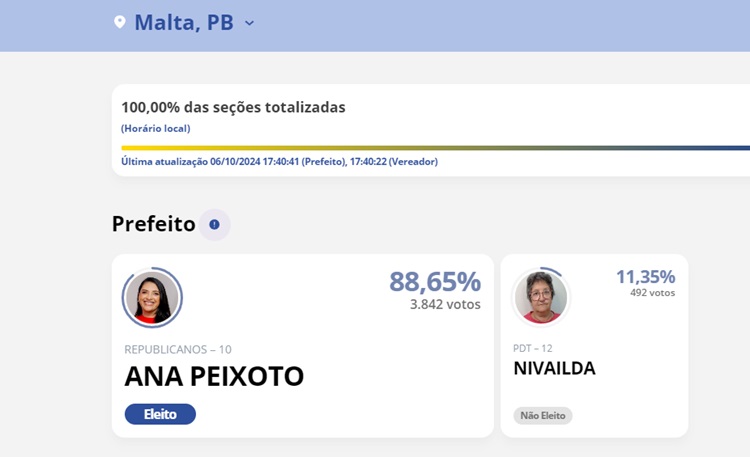Click the Prefeito info icon
Screen dimensions: 750x457
(x=214, y=225)
